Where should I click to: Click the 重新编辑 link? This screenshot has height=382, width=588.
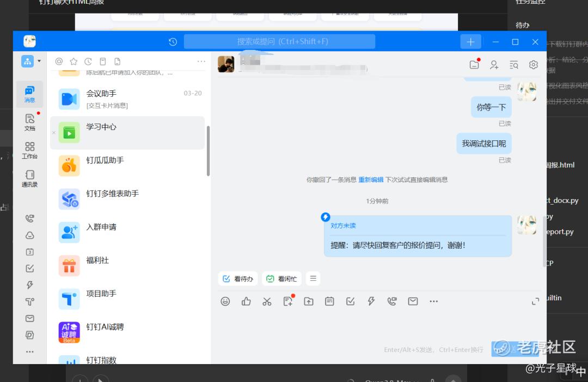tap(371, 180)
